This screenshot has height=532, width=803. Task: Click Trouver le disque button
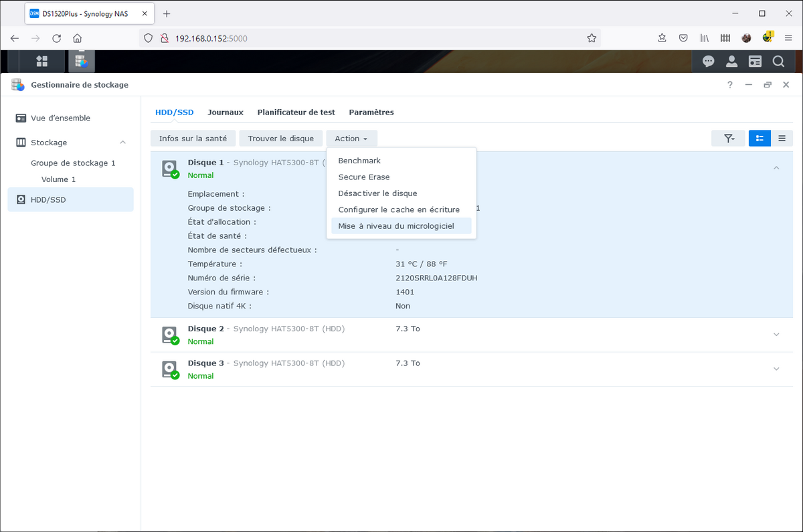(280, 139)
